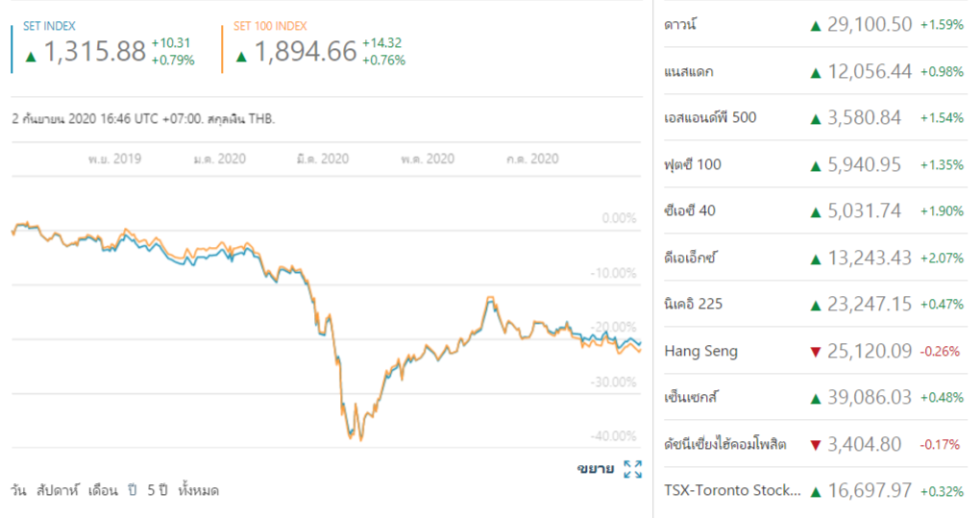Viewport: 980px width, 518px height.
Task: Click the green arrow for TSX-Toronto Stock
Action: [x=816, y=491]
